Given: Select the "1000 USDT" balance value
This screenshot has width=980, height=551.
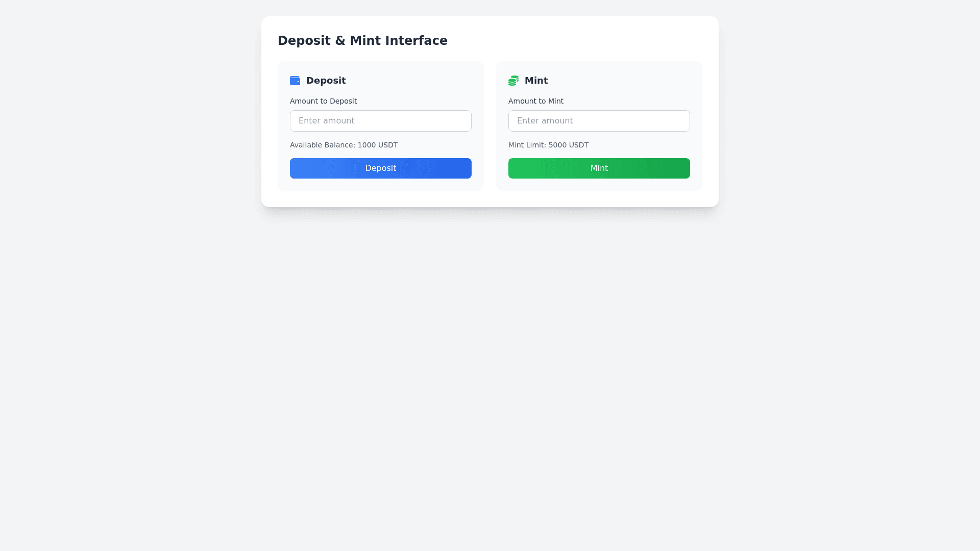Looking at the screenshot, I should [377, 145].
